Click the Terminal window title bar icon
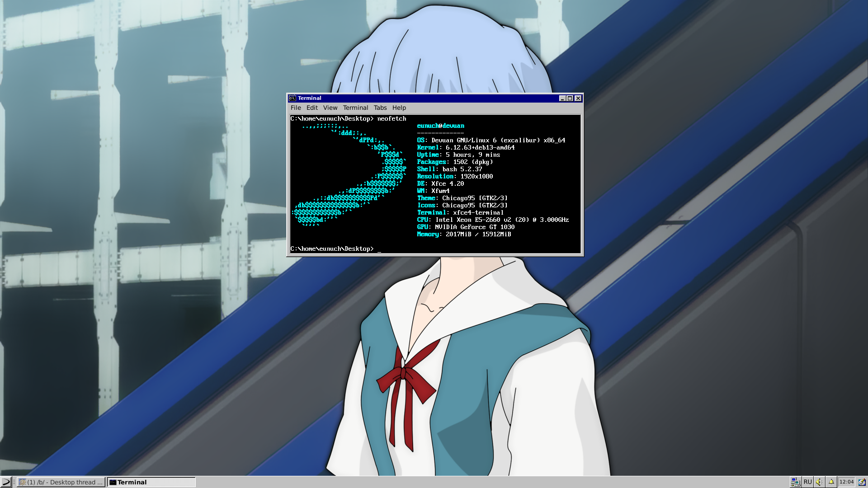 (x=292, y=98)
